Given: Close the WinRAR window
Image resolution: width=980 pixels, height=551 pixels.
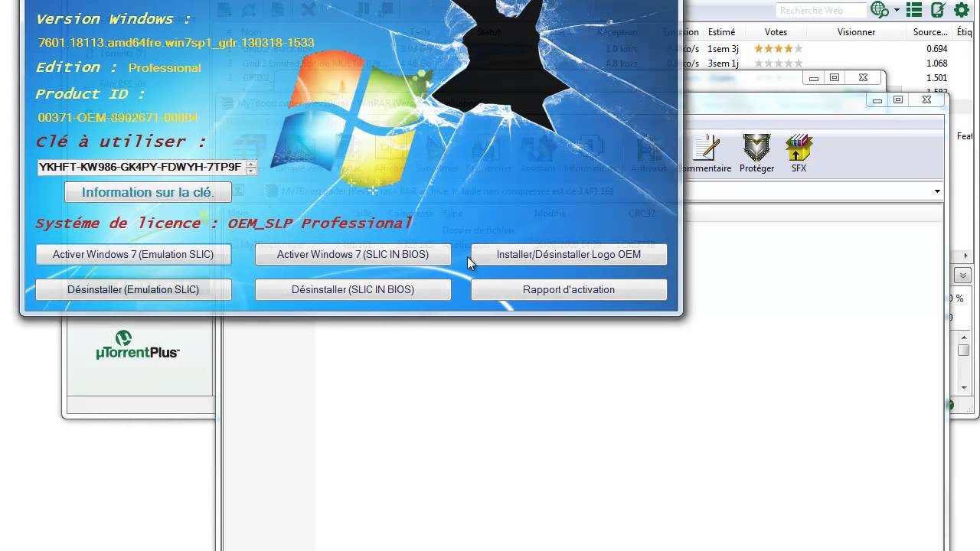Looking at the screenshot, I should (926, 99).
